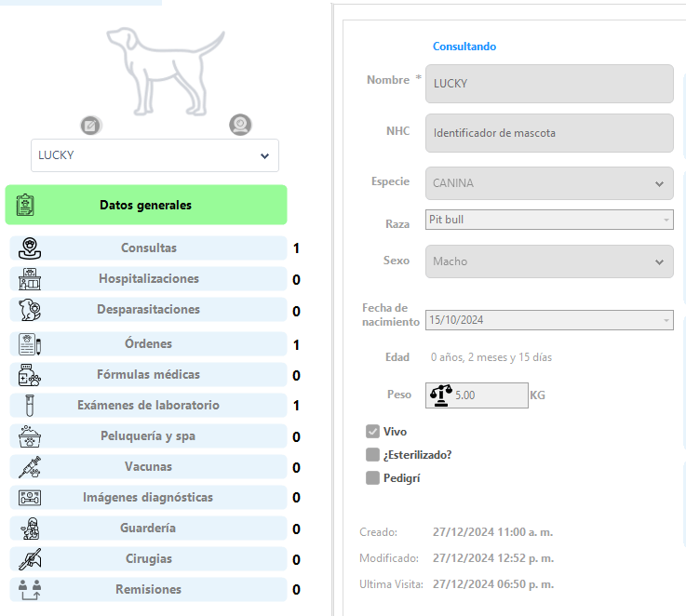Click the Hospitalizaciones building icon

pyautogui.click(x=30, y=279)
